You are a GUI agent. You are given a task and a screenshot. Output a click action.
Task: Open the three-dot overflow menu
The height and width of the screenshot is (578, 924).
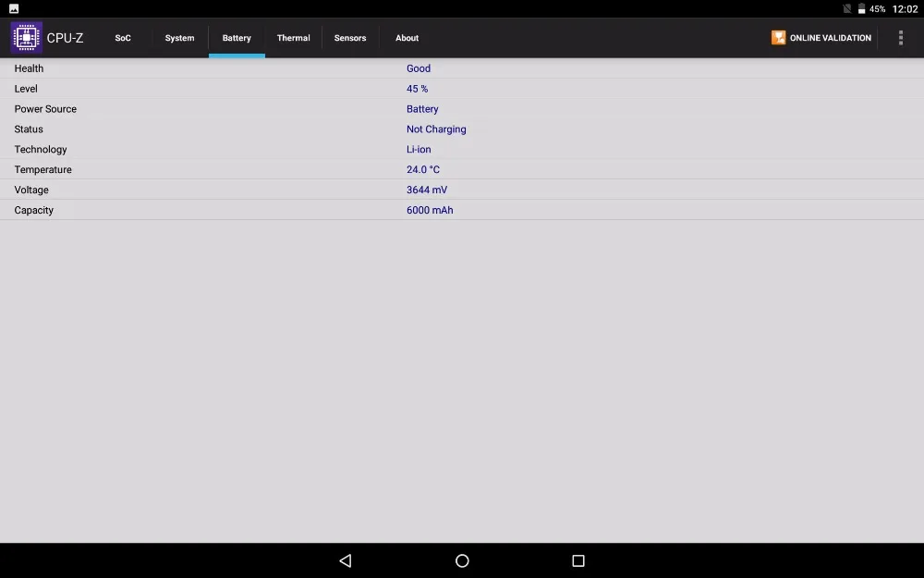tap(900, 38)
